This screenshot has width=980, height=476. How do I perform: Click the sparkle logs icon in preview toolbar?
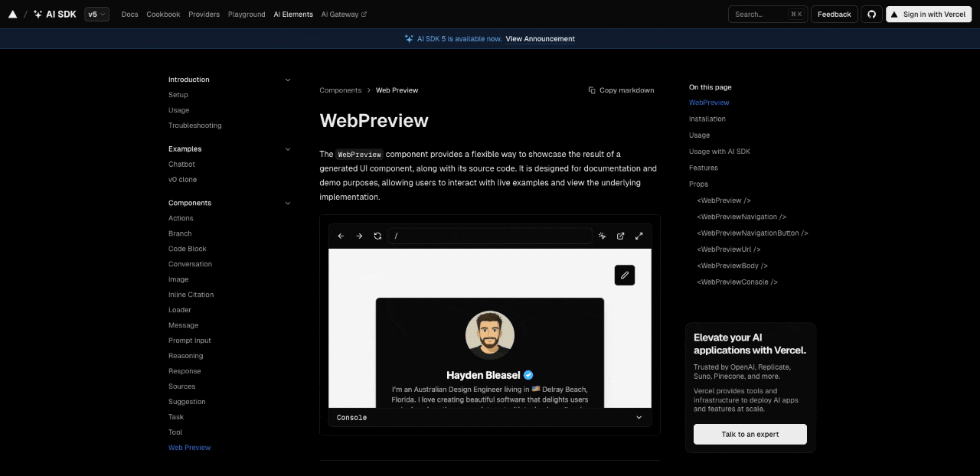tap(603, 236)
